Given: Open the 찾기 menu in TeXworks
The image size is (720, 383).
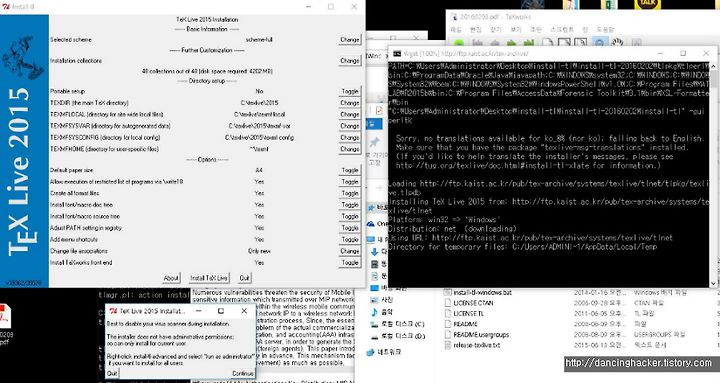Looking at the screenshot, I should [x=496, y=29].
